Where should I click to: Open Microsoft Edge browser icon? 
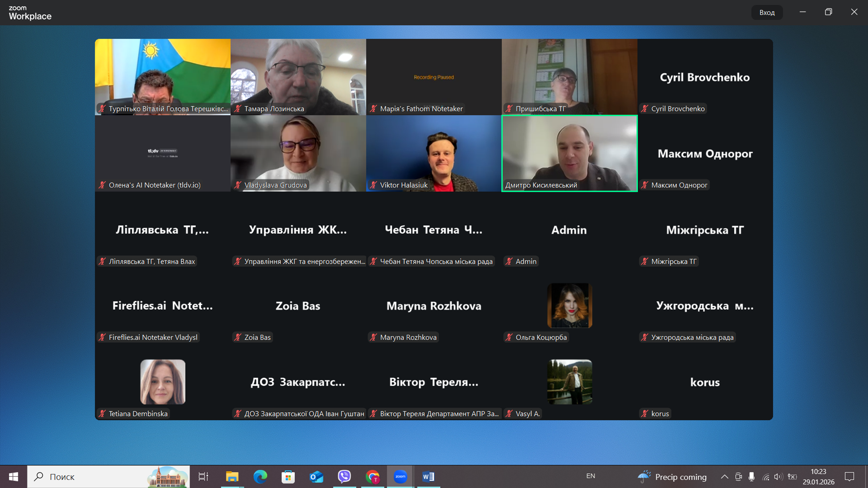coord(260,476)
